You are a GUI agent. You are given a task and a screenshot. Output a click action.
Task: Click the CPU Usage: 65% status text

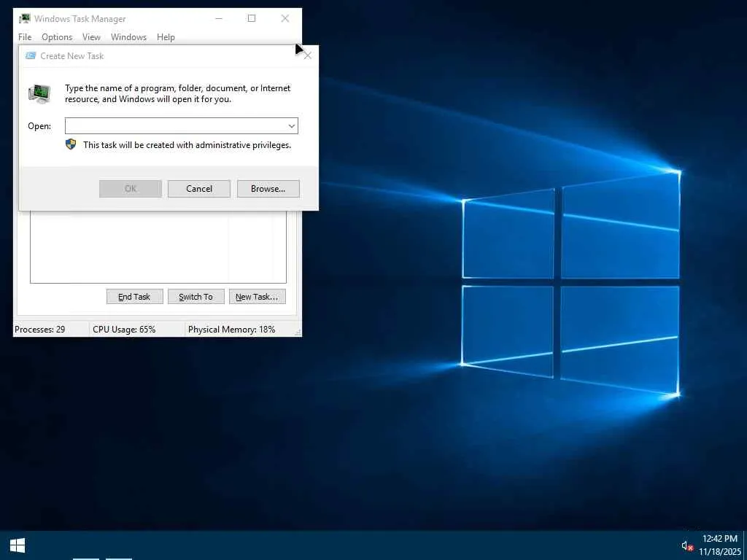tap(124, 330)
